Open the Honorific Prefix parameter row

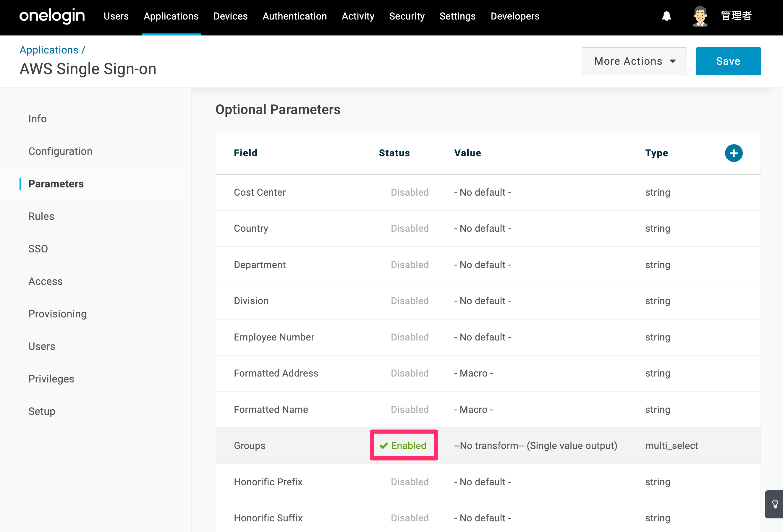488,482
